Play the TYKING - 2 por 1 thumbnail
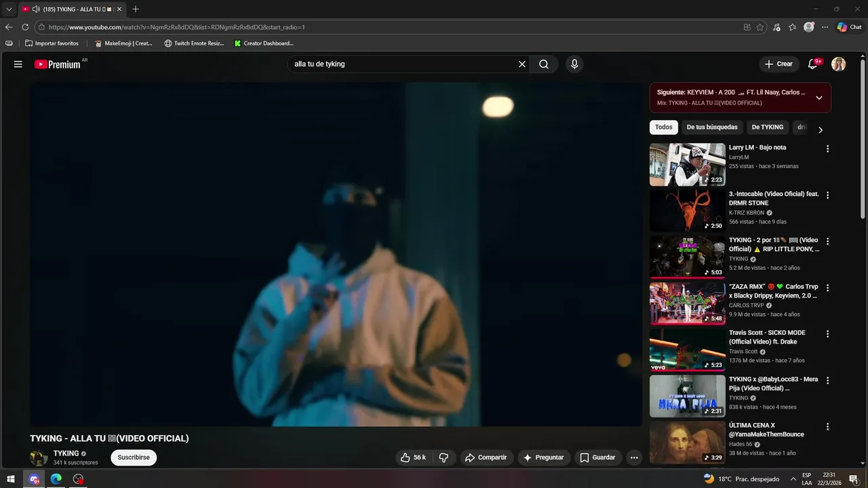Image resolution: width=868 pixels, height=488 pixels. coord(688,257)
